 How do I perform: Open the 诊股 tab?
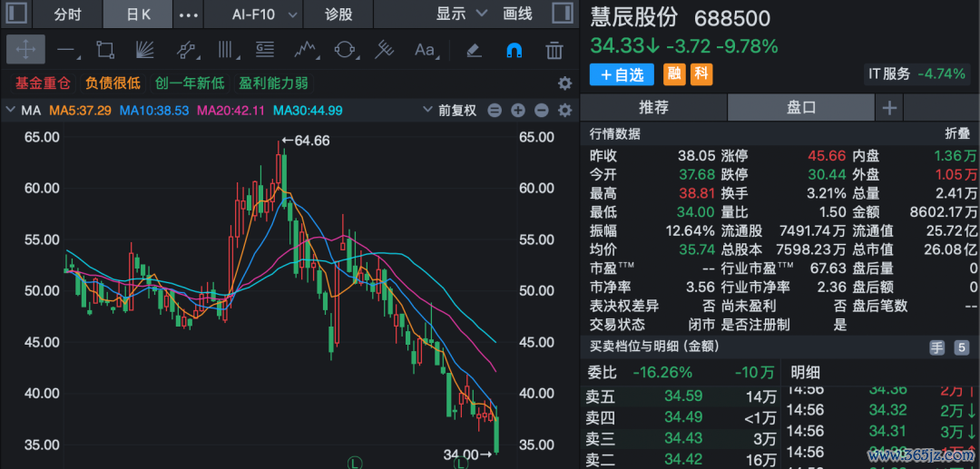338,14
